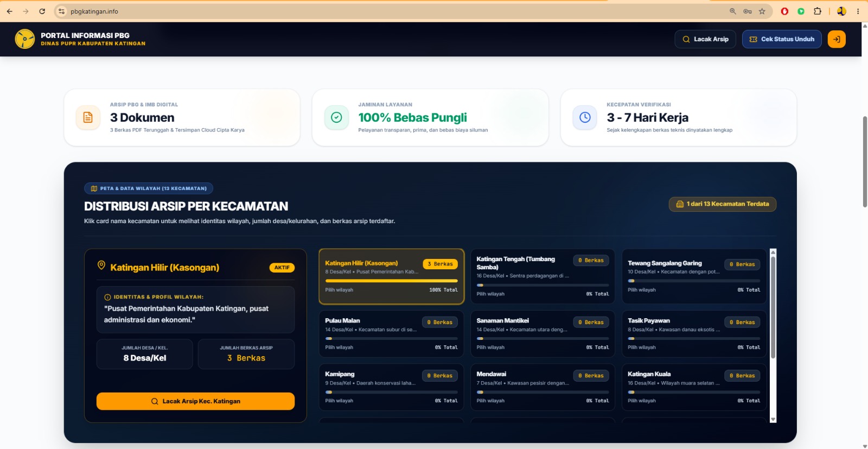Open Lacak Arsip in the header
Image resolution: width=868 pixels, height=449 pixels.
(705, 39)
